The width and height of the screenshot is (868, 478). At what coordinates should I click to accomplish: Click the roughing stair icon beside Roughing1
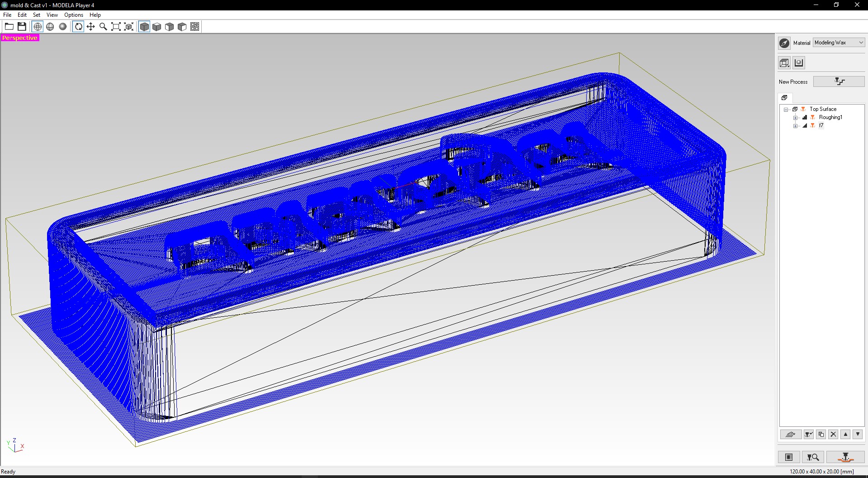pyautogui.click(x=805, y=117)
